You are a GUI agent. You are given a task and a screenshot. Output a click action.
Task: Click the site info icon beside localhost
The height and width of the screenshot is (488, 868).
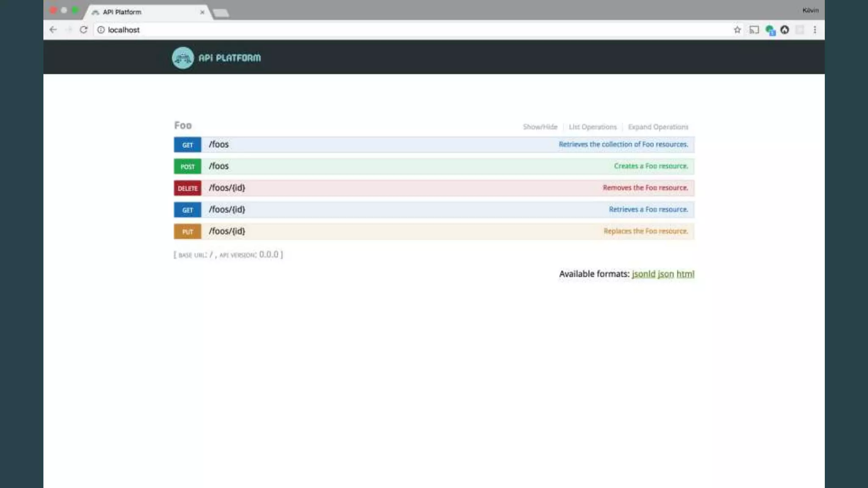pos(101,30)
